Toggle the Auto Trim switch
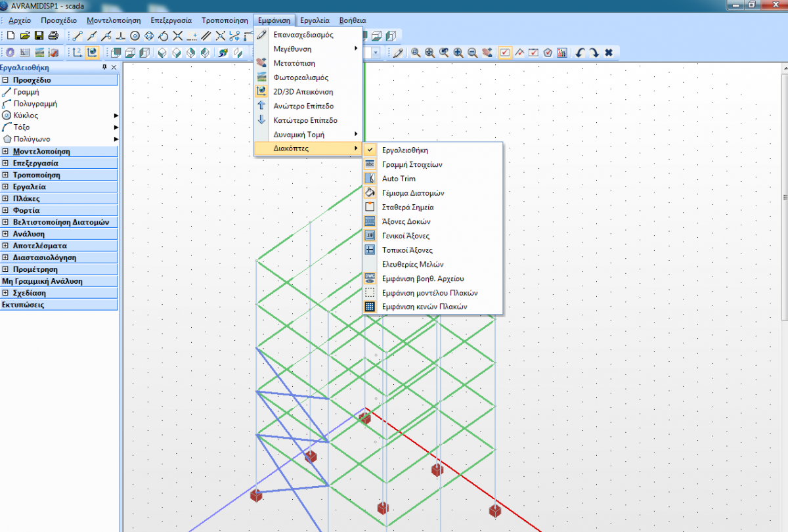Screen dimensions: 788x532 coord(399,179)
